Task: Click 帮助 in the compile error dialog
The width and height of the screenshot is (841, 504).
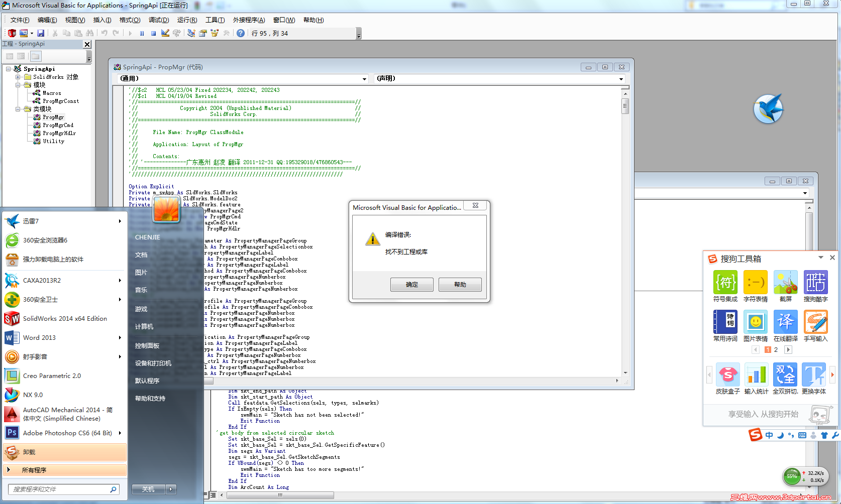Action: point(460,285)
